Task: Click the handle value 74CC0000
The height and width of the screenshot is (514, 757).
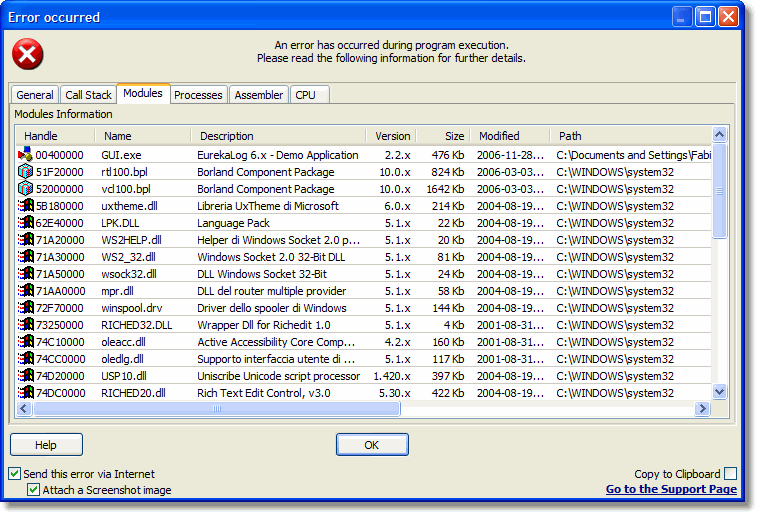Action: click(x=60, y=359)
